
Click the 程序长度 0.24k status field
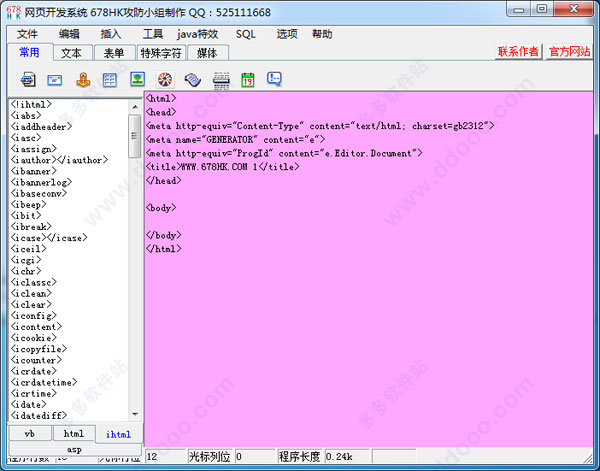347,456
